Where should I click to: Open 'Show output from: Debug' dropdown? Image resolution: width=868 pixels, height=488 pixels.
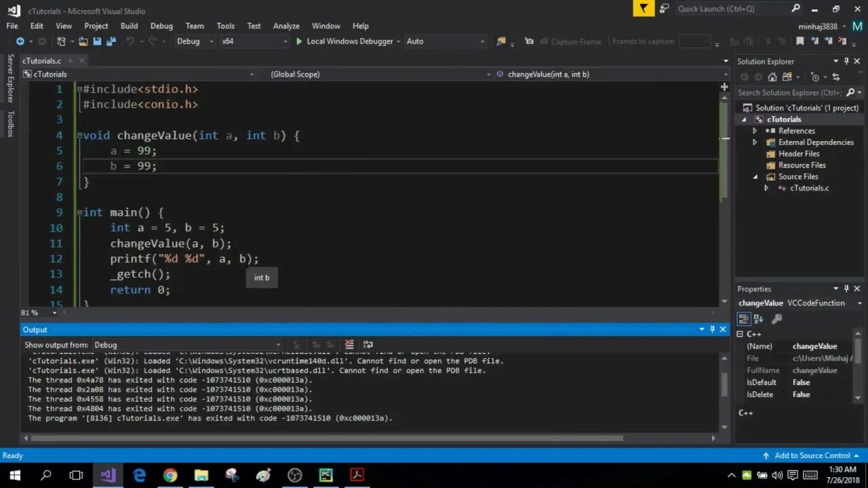187,345
